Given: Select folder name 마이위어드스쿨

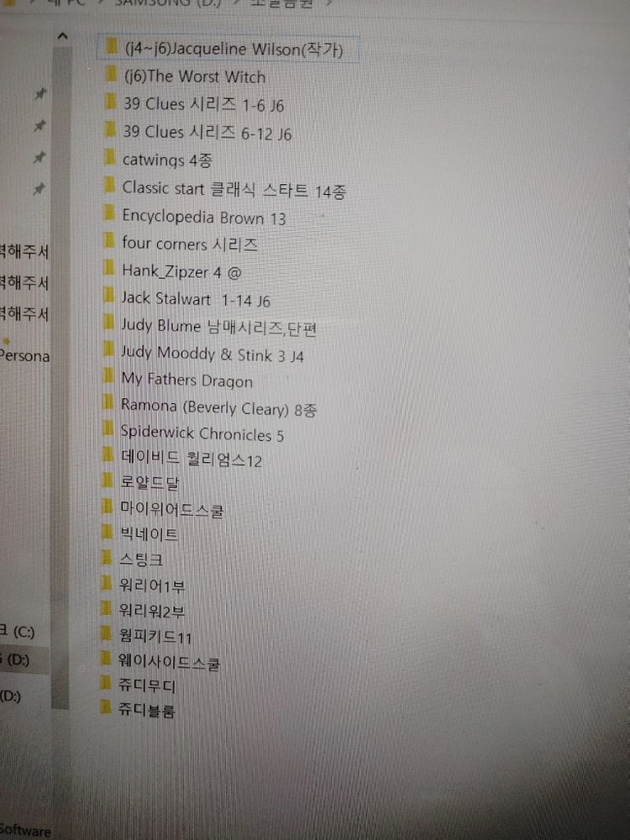Looking at the screenshot, I should (171, 510).
